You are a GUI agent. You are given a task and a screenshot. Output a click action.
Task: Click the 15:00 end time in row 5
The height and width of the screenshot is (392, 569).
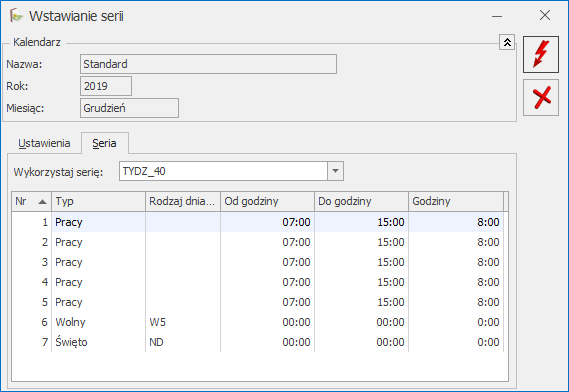point(361,302)
